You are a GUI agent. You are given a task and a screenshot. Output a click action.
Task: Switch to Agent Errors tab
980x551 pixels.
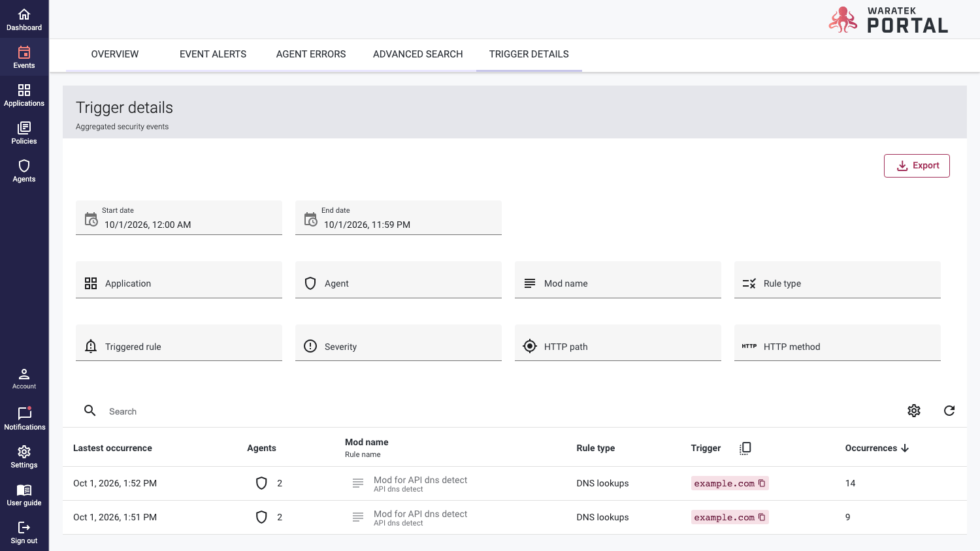(x=311, y=54)
